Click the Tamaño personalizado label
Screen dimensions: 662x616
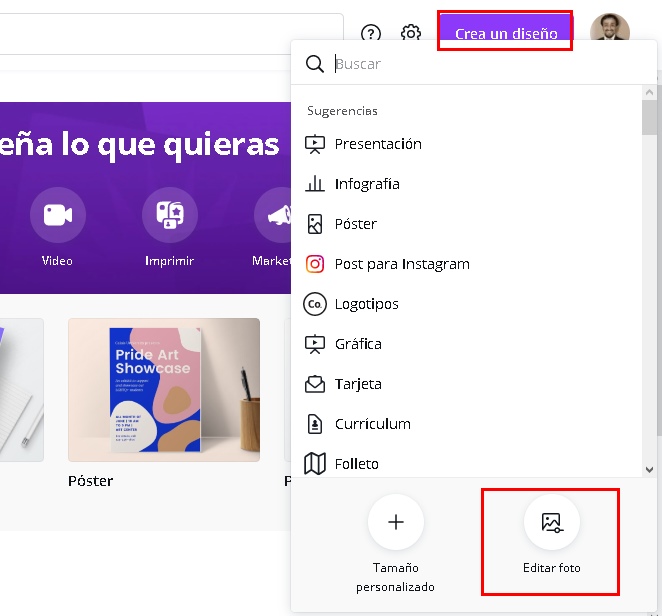(396, 577)
